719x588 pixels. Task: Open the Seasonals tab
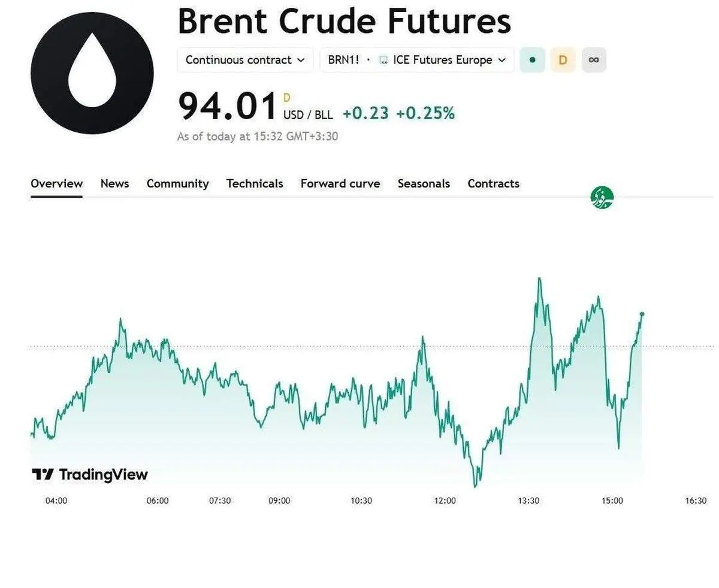point(424,184)
